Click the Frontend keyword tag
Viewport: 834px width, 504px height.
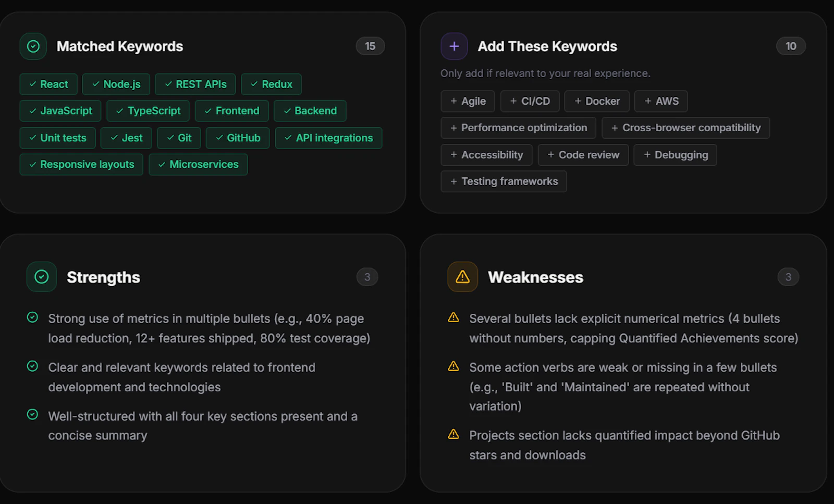click(x=232, y=111)
